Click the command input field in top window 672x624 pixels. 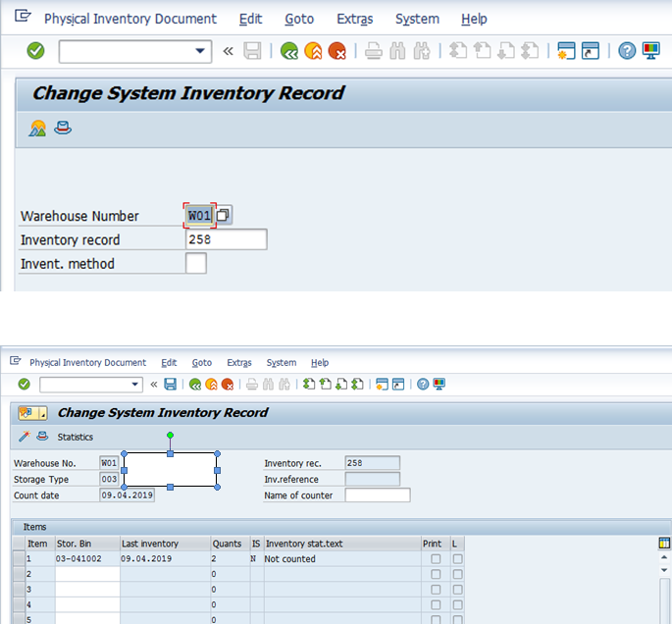click(x=135, y=51)
